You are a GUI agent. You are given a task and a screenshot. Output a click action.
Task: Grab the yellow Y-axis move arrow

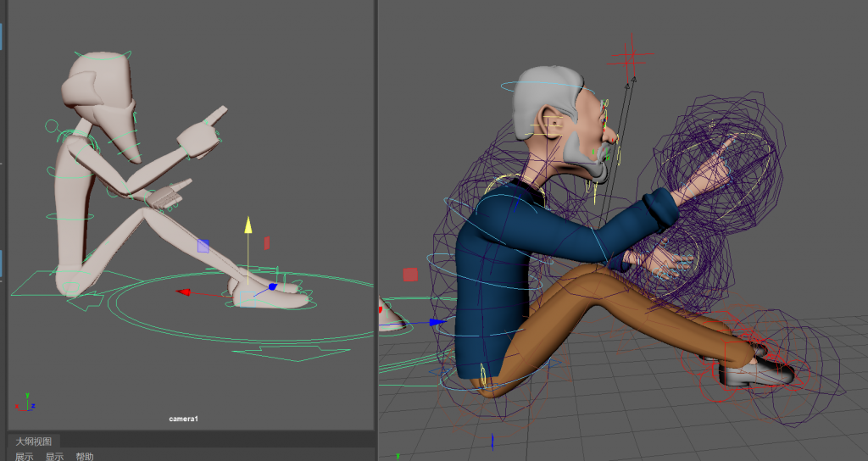248,225
